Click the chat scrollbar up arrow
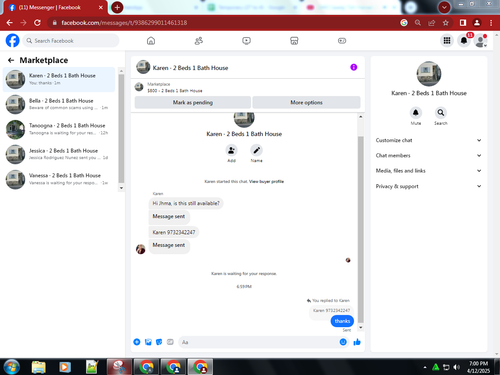500x375 pixels. click(361, 117)
